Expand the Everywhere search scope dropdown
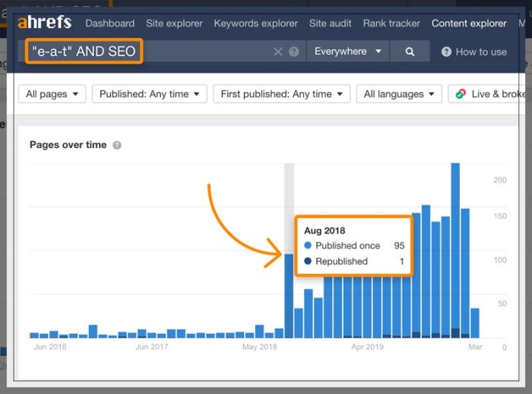 pyautogui.click(x=348, y=52)
